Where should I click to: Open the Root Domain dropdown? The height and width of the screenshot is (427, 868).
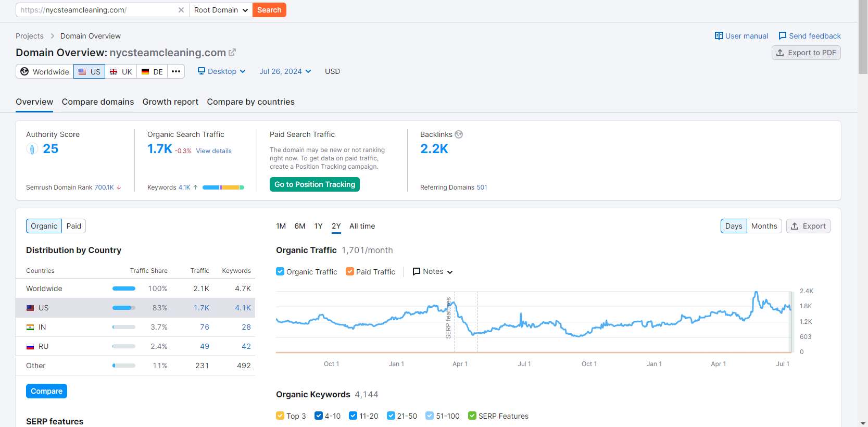(221, 10)
